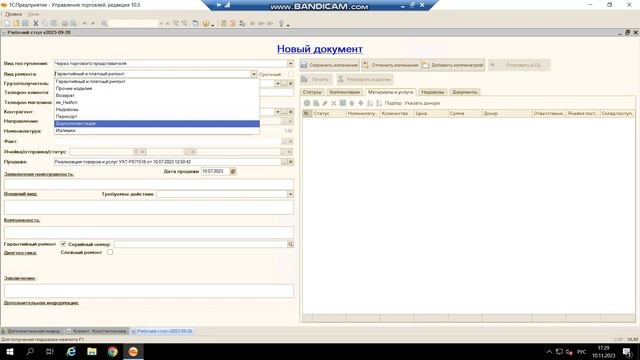
Task: Open Windows Start menu
Action: (x=10, y=351)
